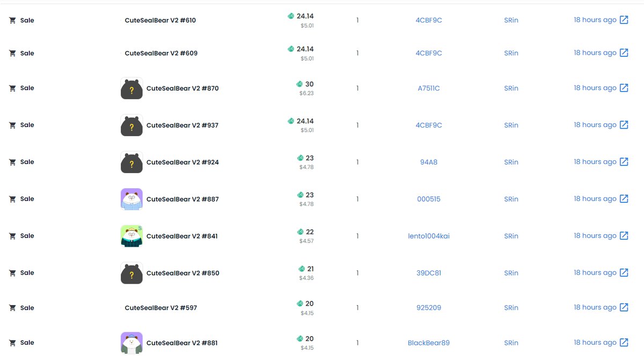Click token icon next to price 22
This screenshot has height=356, width=644.
[x=300, y=232]
